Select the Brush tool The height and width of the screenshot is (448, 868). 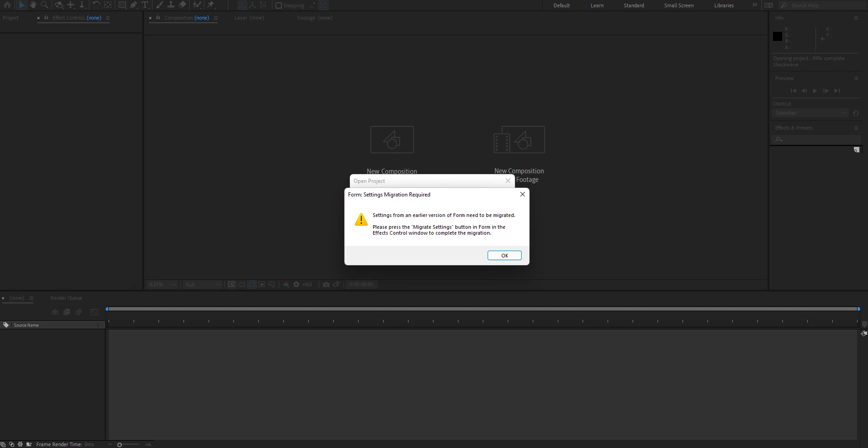pos(160,5)
